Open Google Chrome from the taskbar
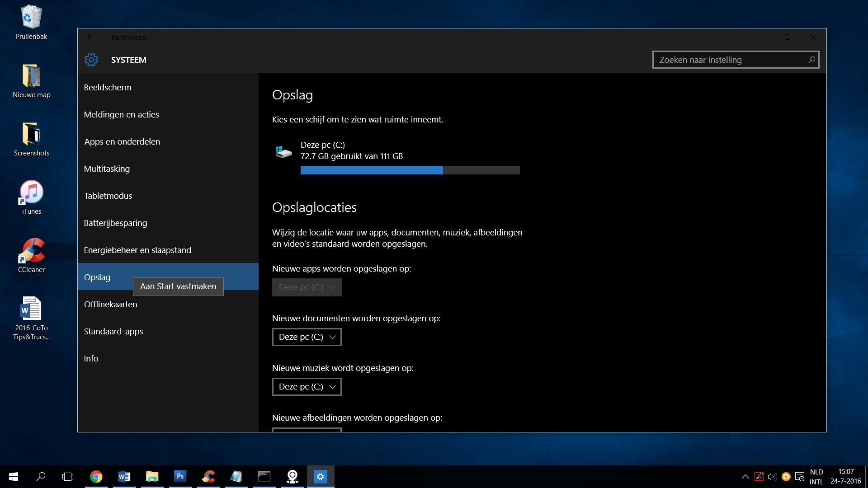Image resolution: width=868 pixels, height=488 pixels. coord(96,476)
